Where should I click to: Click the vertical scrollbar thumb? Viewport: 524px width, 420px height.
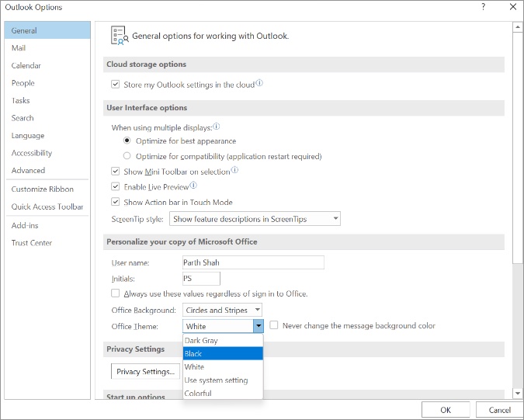pos(518,148)
